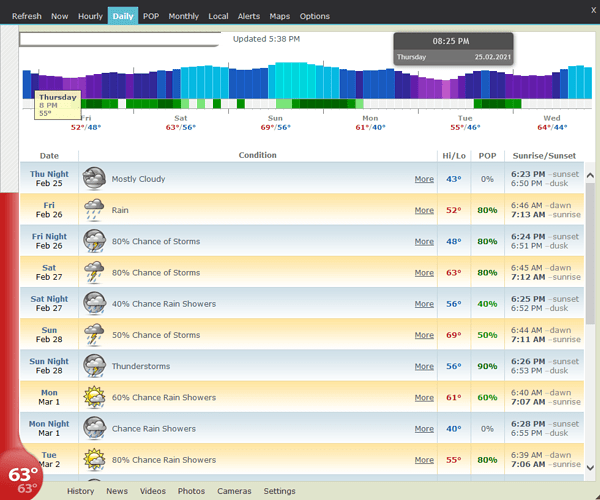600x500 pixels.
Task: Click the Sat Night rain showers icon
Action: tap(95, 304)
